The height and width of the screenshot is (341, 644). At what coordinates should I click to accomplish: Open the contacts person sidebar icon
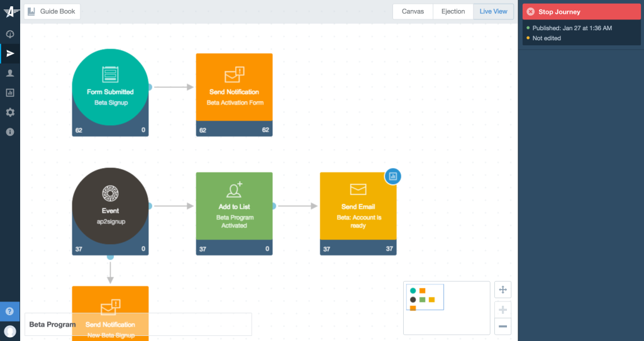[10, 73]
